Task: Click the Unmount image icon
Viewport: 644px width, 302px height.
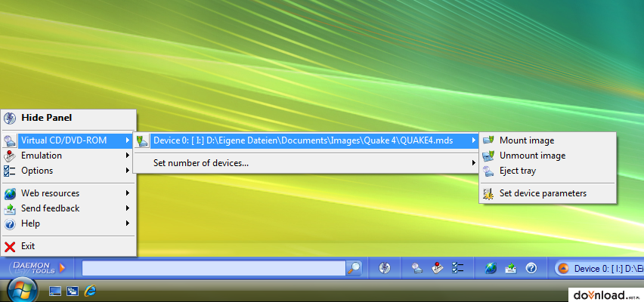Action: 488,156
